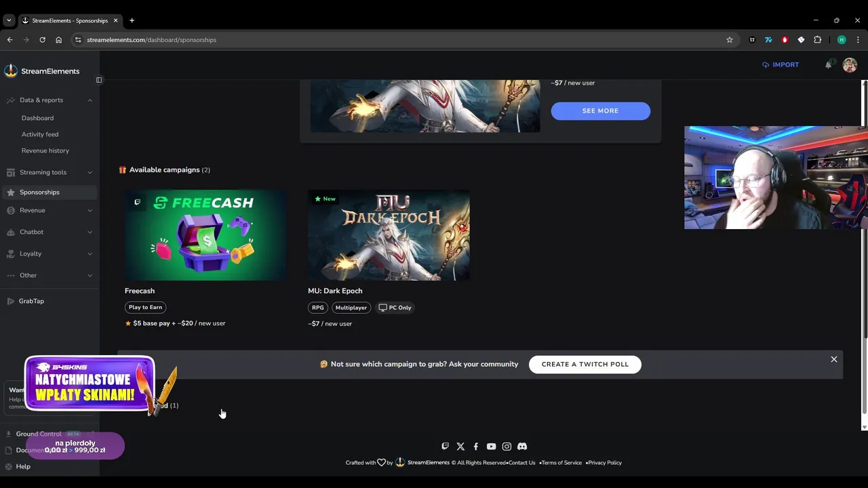Click the address bar URL field
Image resolution: width=868 pixels, height=488 pixels.
[x=400, y=40]
